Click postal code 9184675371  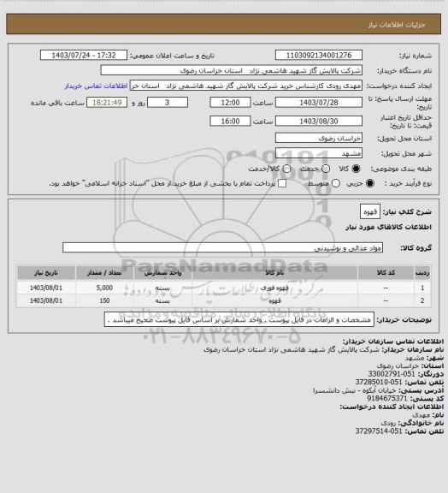[387, 398]
